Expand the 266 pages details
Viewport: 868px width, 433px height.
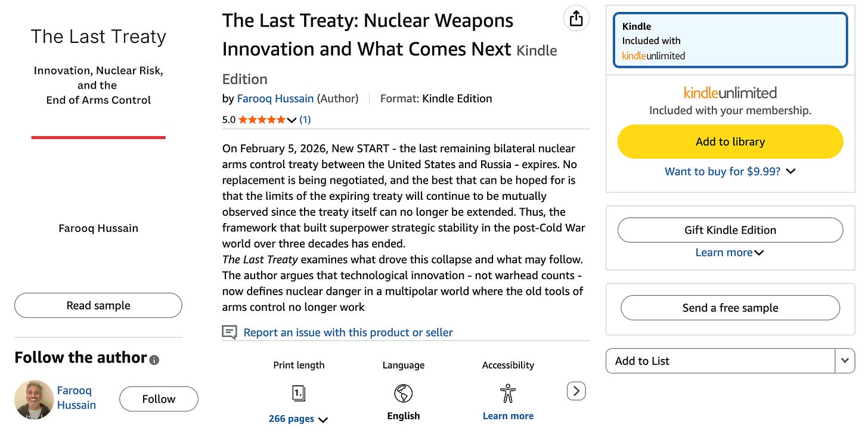(299, 419)
